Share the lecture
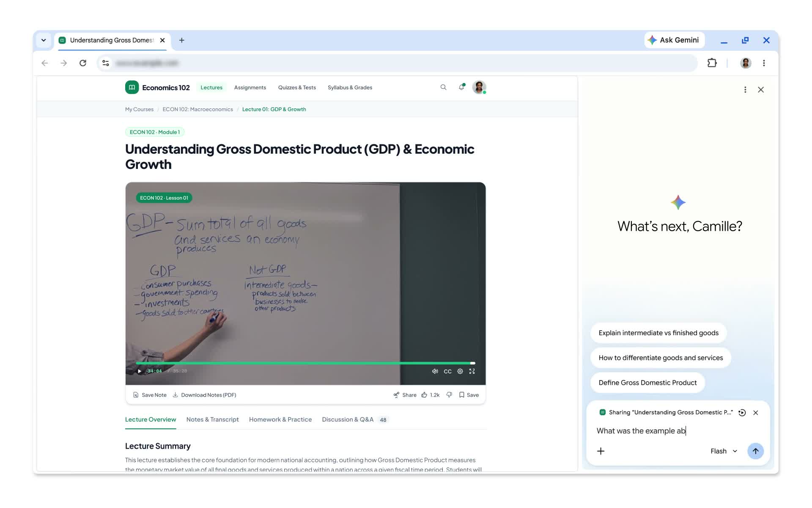 (x=405, y=395)
